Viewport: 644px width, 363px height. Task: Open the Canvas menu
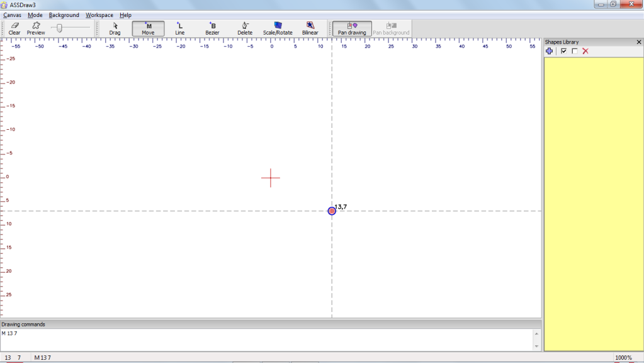(x=13, y=15)
